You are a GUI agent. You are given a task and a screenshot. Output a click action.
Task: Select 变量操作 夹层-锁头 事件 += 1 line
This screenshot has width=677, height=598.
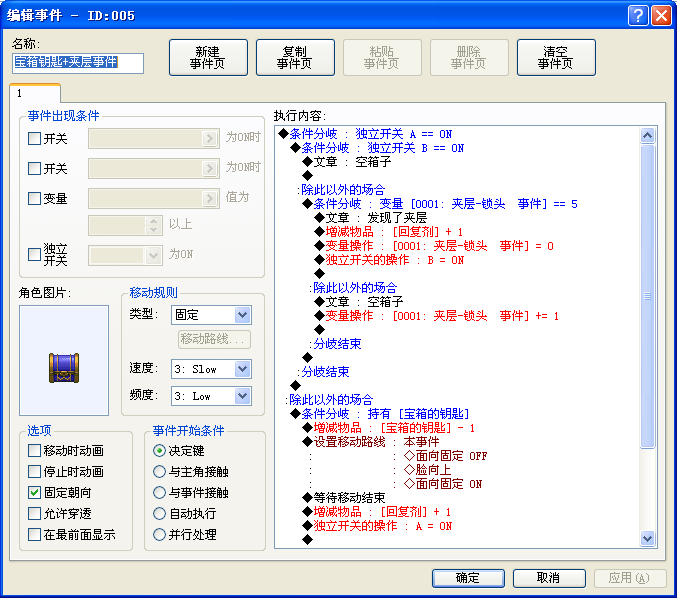pyautogui.click(x=437, y=316)
